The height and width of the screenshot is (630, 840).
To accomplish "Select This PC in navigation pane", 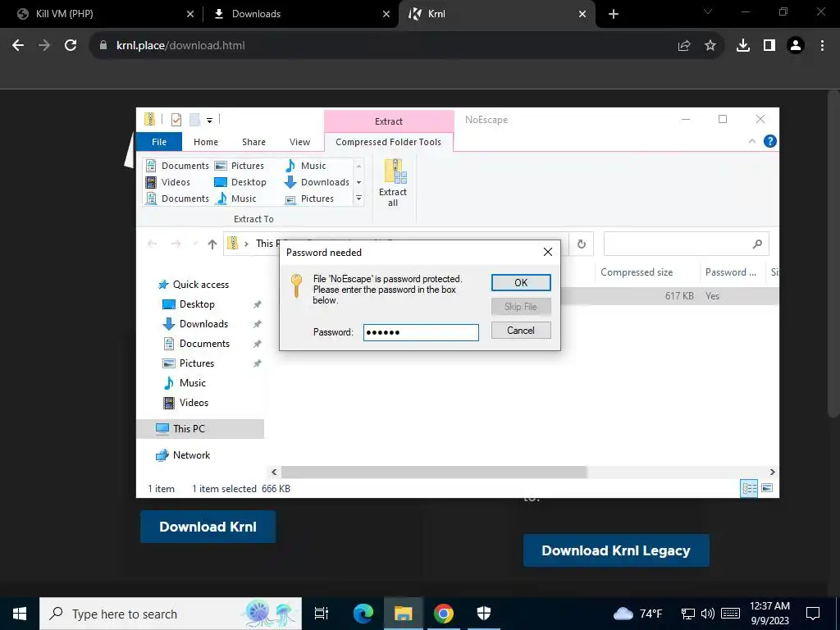I will (200, 428).
